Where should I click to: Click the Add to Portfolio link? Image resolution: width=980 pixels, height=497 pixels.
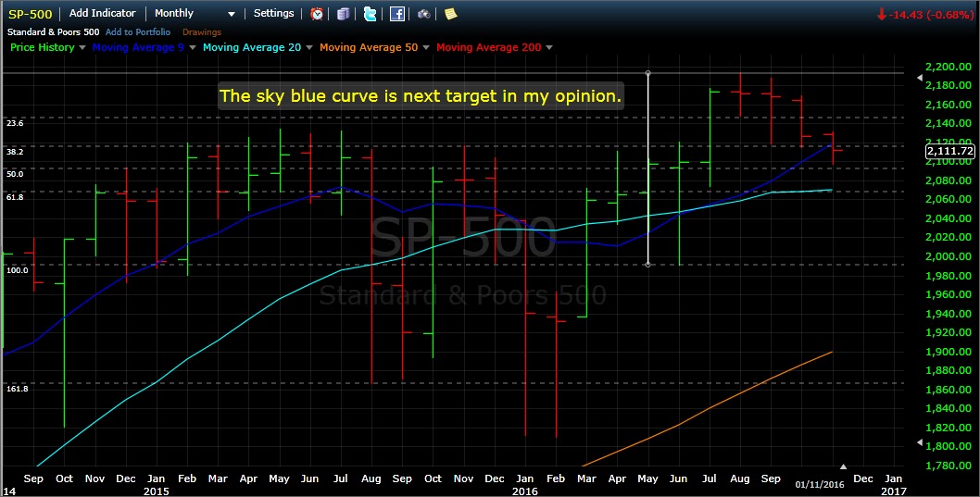tap(137, 31)
